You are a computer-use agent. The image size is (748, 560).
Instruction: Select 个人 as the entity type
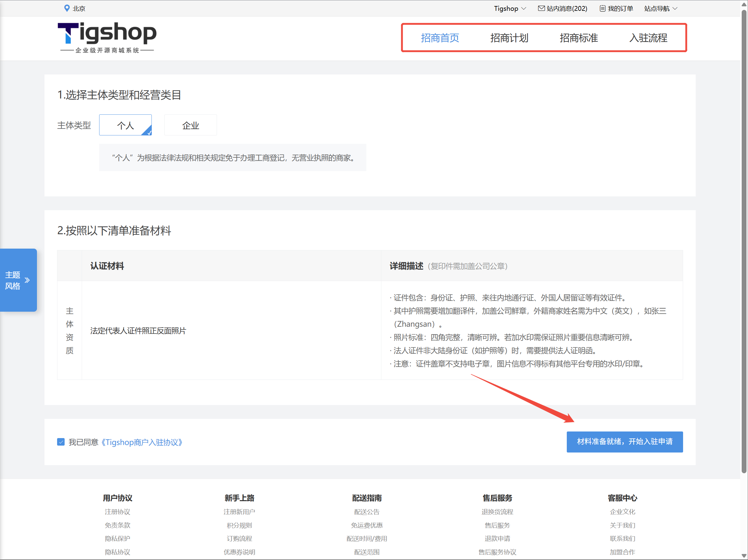click(125, 125)
